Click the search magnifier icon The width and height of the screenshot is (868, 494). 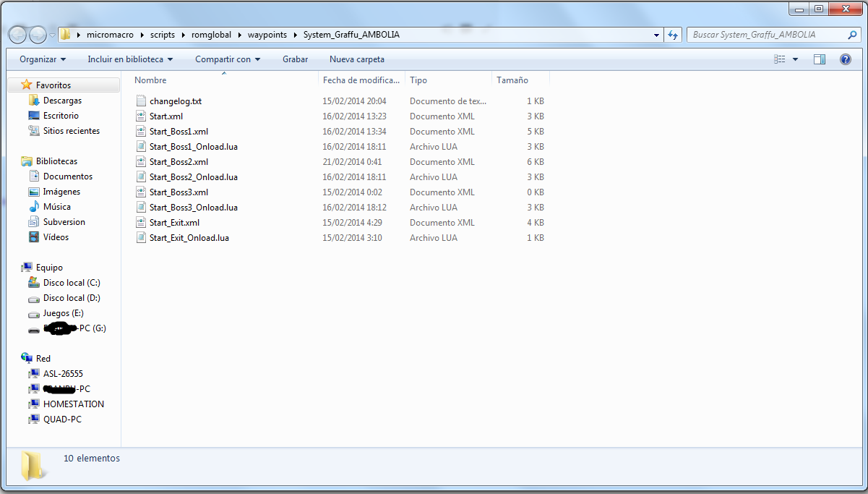pos(853,35)
